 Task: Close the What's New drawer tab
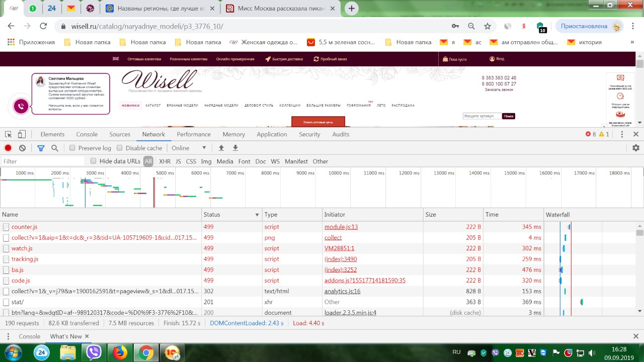click(87, 336)
